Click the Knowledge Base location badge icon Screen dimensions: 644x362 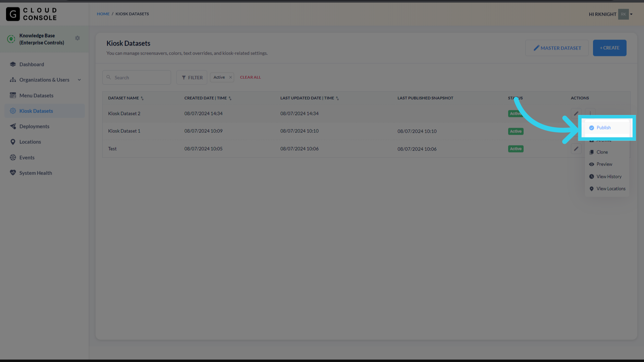11,39
